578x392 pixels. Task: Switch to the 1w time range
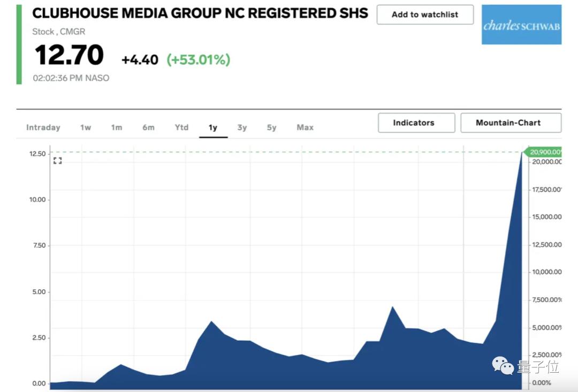[x=86, y=127]
